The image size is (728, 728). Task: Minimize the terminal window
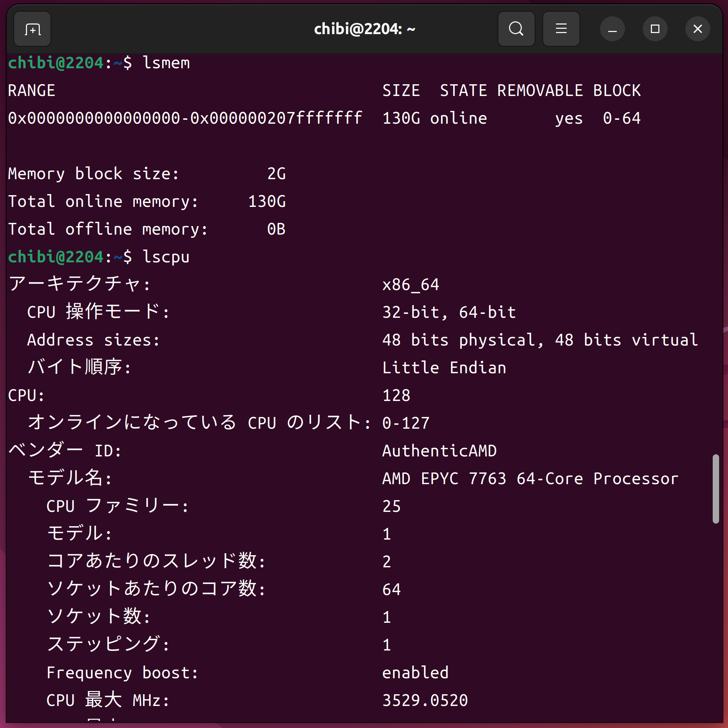coord(612,29)
